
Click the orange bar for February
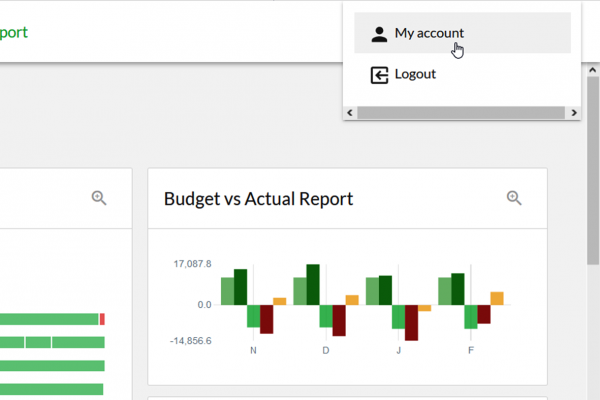click(497, 298)
